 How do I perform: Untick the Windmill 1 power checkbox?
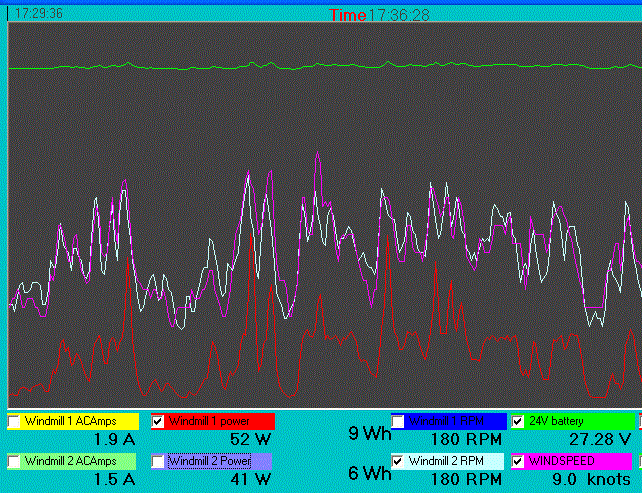[x=158, y=422]
